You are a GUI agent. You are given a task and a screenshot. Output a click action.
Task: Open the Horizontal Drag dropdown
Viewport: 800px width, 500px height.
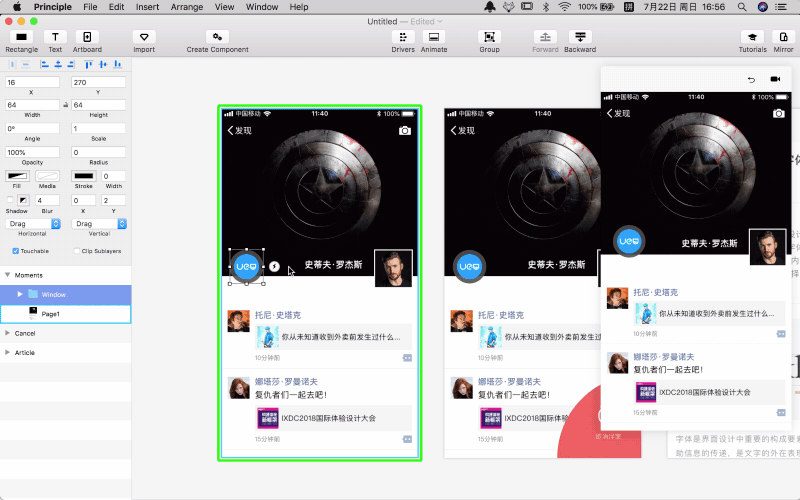[34, 224]
